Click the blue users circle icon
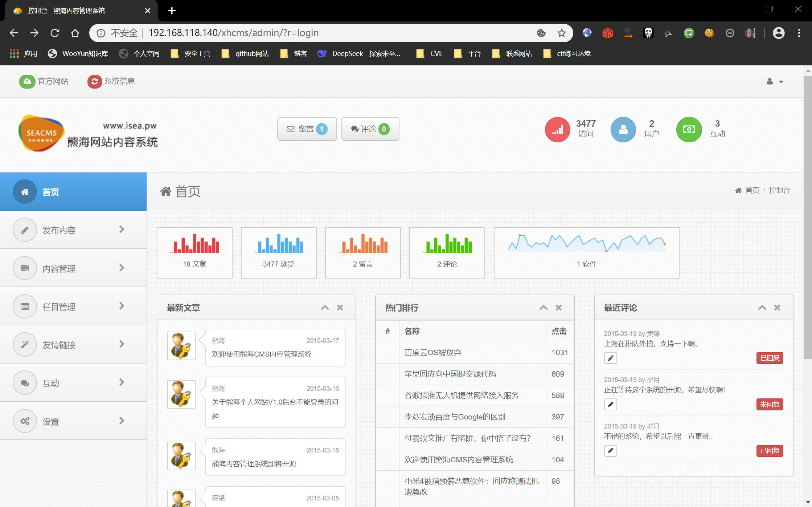 click(623, 130)
